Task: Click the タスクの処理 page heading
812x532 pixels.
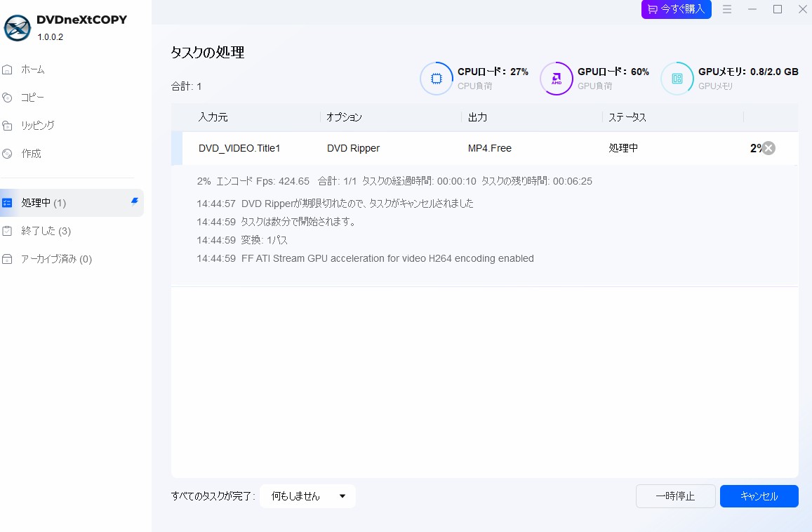Action: point(208,53)
